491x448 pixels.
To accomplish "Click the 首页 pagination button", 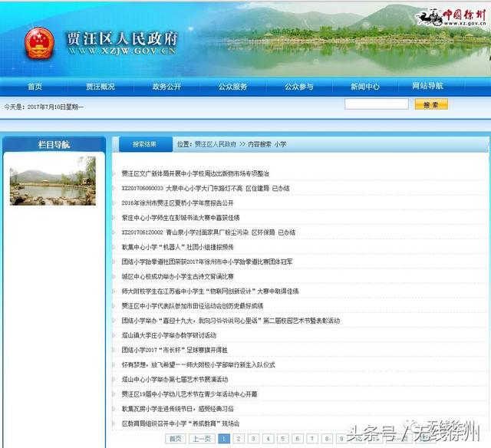I will click(x=176, y=439).
